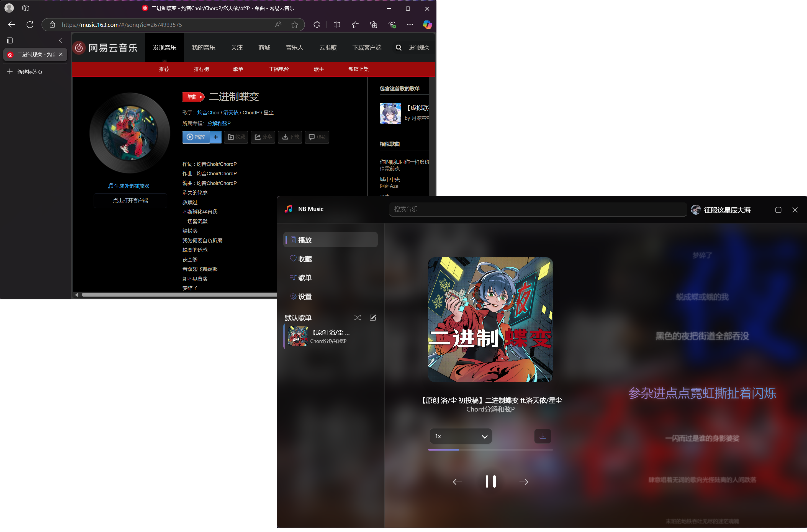The width and height of the screenshot is (807, 532).
Task: Click the NetEase search box with 二进制蝶变
Action: [413, 48]
